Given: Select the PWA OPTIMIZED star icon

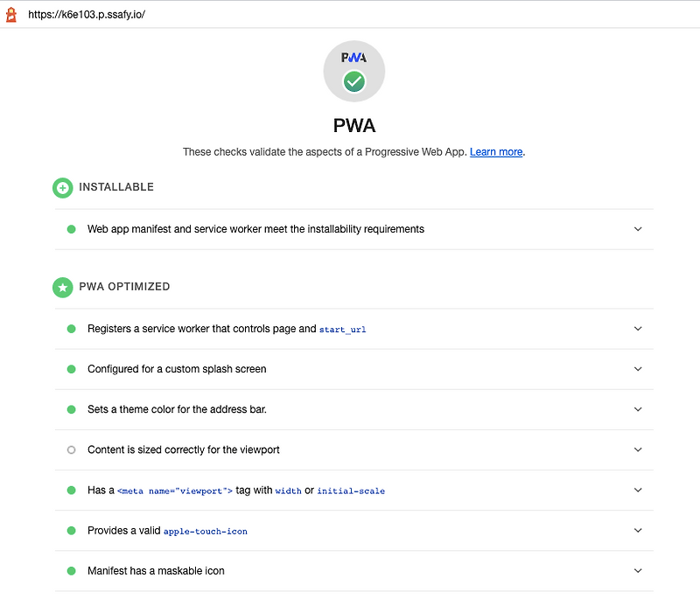Looking at the screenshot, I should pos(62,287).
